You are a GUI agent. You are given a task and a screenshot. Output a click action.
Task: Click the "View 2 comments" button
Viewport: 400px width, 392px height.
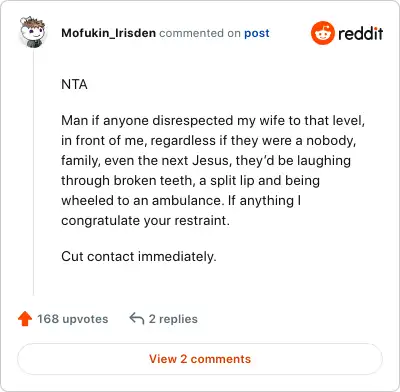coord(200,359)
